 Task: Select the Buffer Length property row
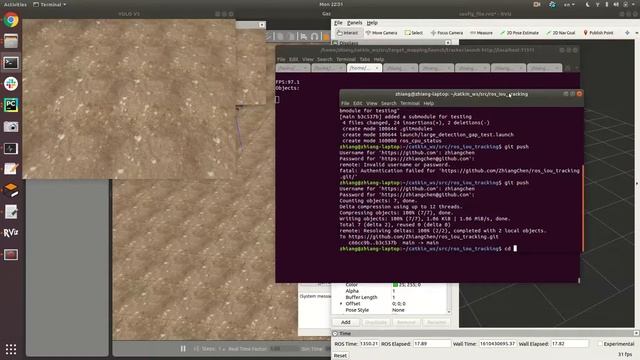coord(391,297)
